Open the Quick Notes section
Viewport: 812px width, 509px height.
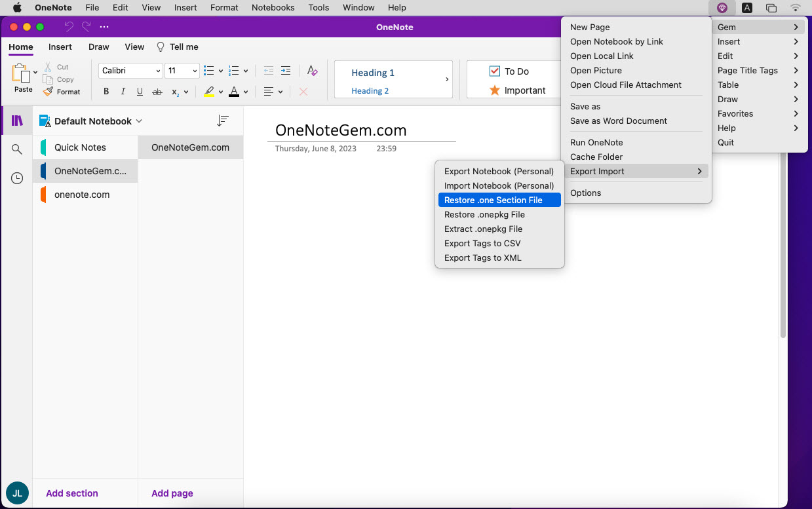click(85, 147)
